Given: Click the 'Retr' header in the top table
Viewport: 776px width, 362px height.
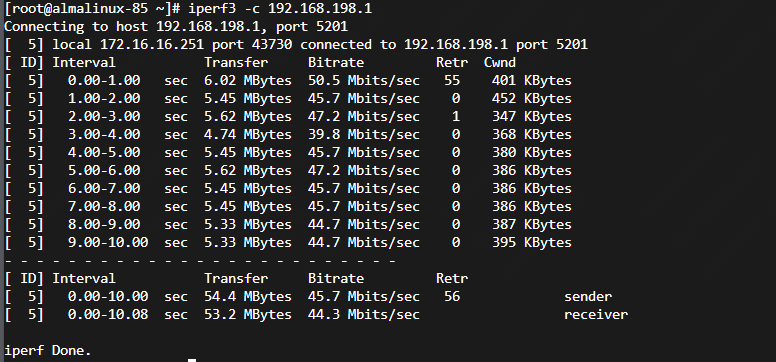Looking at the screenshot, I should coord(452,62).
